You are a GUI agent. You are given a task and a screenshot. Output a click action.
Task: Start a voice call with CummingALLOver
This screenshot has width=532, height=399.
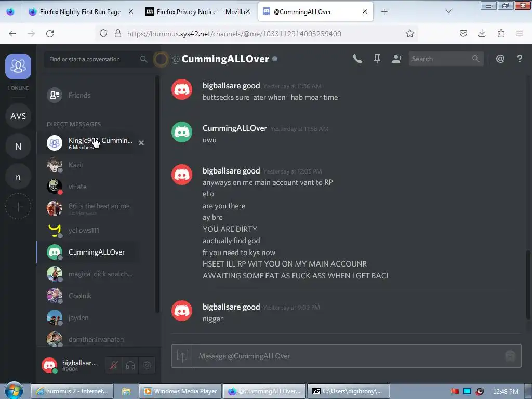[x=357, y=59]
